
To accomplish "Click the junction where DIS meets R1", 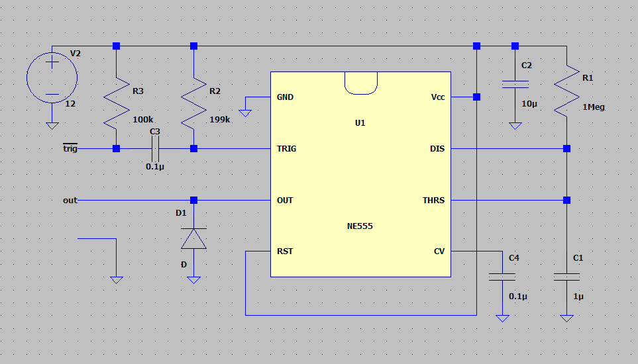I will tap(567, 149).
